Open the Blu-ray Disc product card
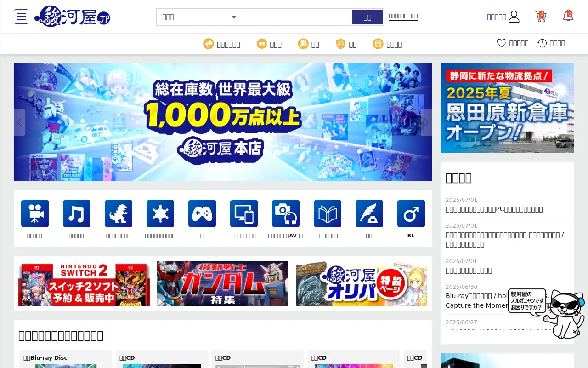Image resolution: width=588 pixels, height=368 pixels. point(66,359)
